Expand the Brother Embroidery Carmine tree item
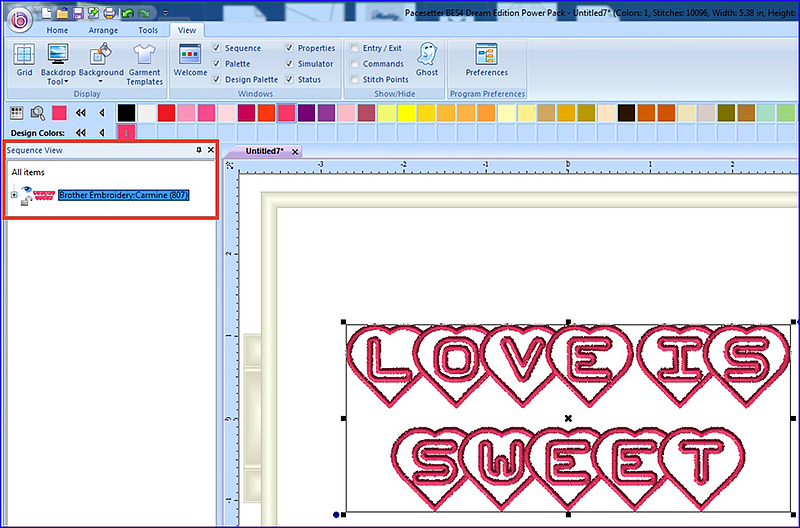 coord(14,195)
